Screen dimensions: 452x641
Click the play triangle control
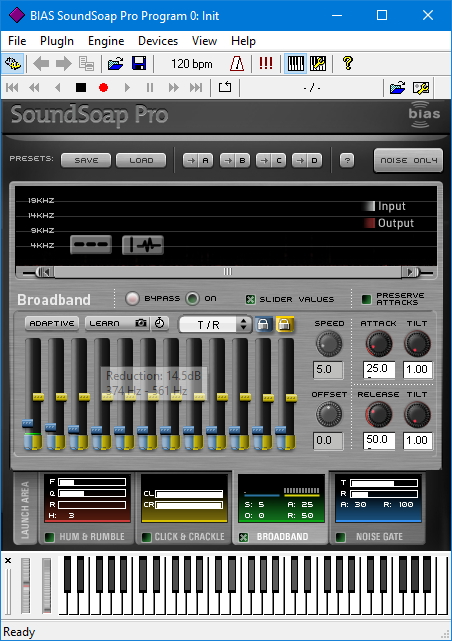tap(127, 87)
